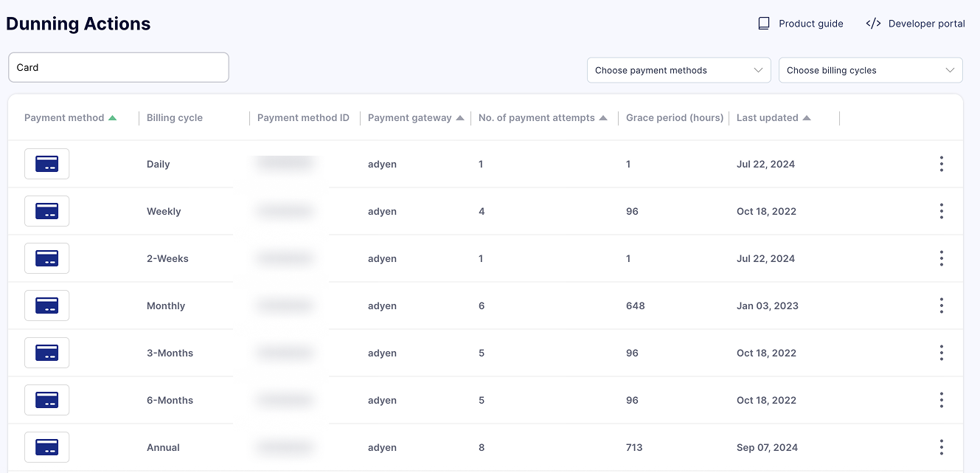Image resolution: width=980 pixels, height=473 pixels.
Task: Click the Billing cycle column header
Action: (175, 117)
